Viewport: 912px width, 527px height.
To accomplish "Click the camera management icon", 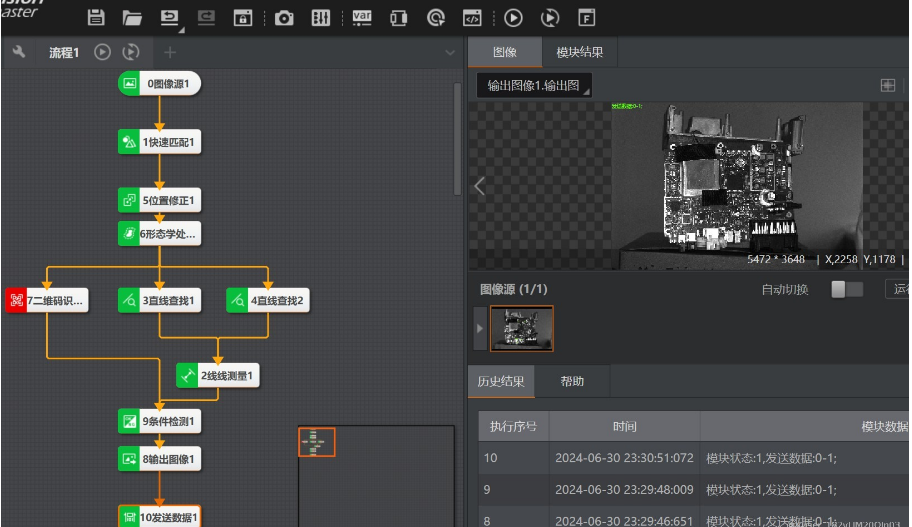I will tap(284, 17).
